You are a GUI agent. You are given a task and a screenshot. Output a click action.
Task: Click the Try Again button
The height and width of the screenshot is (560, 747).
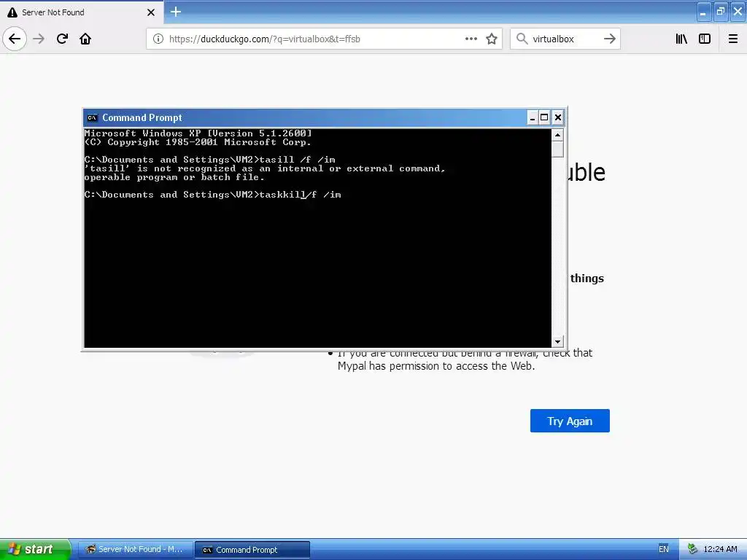point(570,421)
